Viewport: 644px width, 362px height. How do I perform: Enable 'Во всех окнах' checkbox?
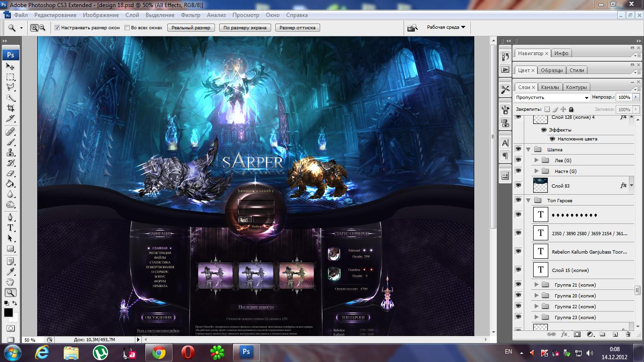pos(127,28)
